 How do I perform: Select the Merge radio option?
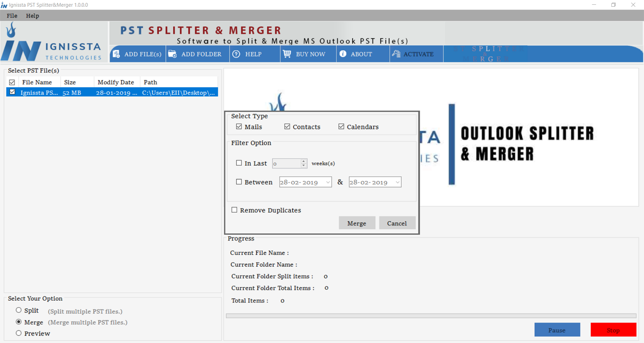click(x=19, y=322)
